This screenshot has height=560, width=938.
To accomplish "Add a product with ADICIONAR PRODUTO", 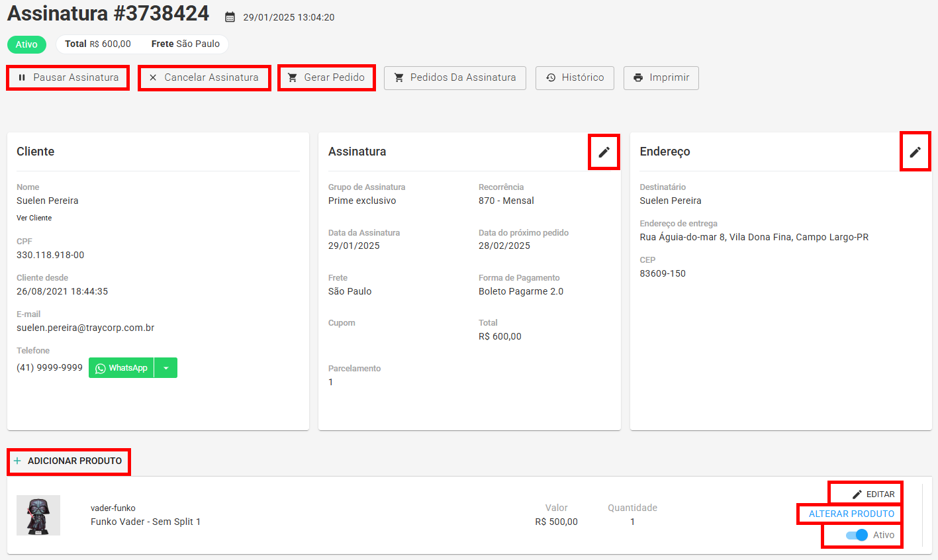I will point(68,461).
